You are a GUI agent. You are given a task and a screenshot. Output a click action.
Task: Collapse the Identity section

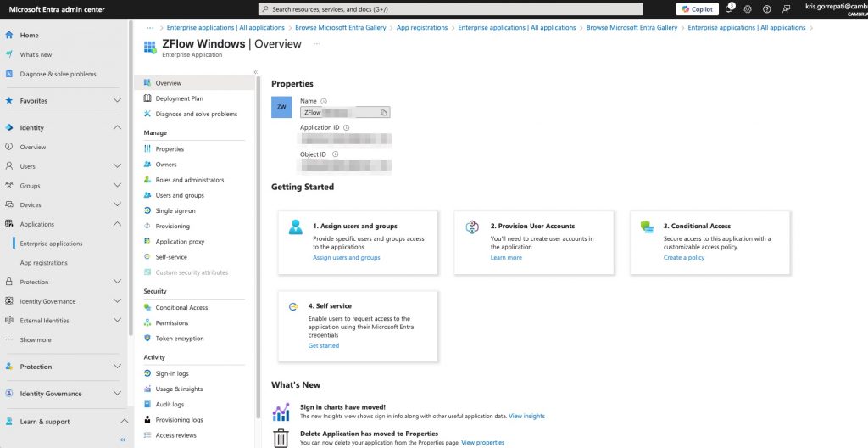(x=117, y=127)
